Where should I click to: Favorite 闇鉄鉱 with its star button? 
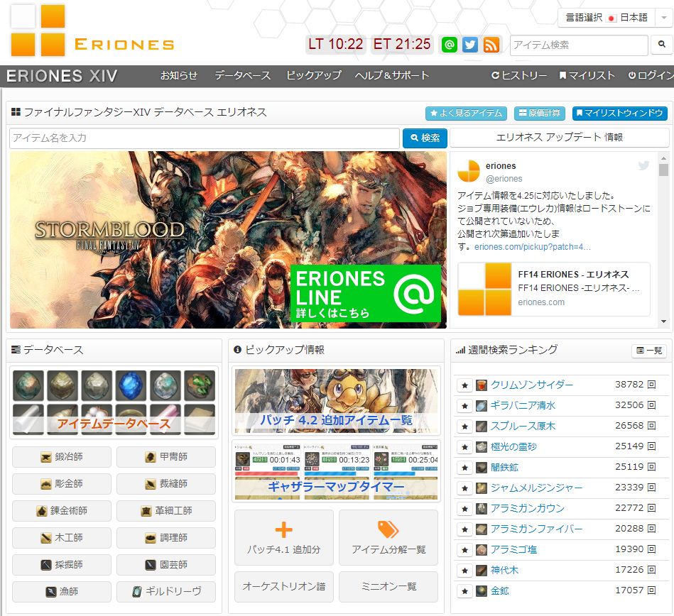[x=464, y=468]
